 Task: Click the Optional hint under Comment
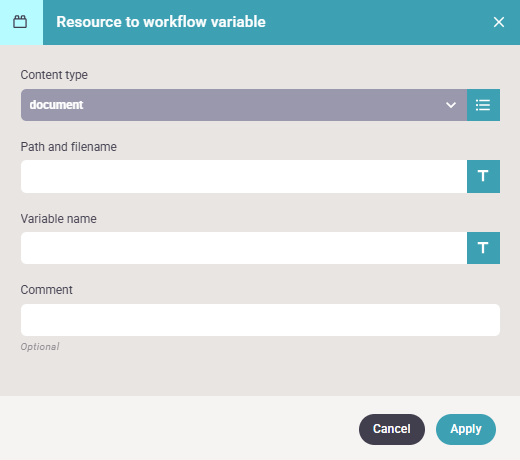pyautogui.click(x=40, y=347)
